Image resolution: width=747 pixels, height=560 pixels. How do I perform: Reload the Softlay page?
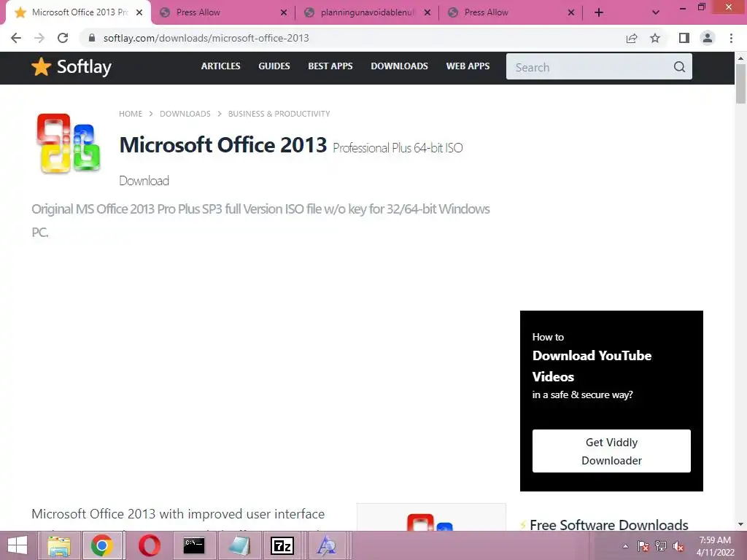coord(63,38)
